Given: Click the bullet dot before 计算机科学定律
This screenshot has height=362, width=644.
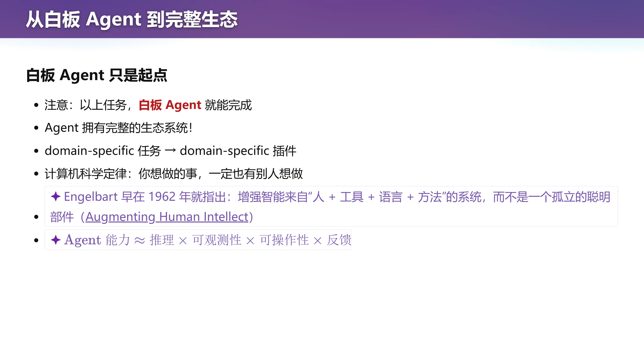Looking at the screenshot, I should (x=37, y=174).
